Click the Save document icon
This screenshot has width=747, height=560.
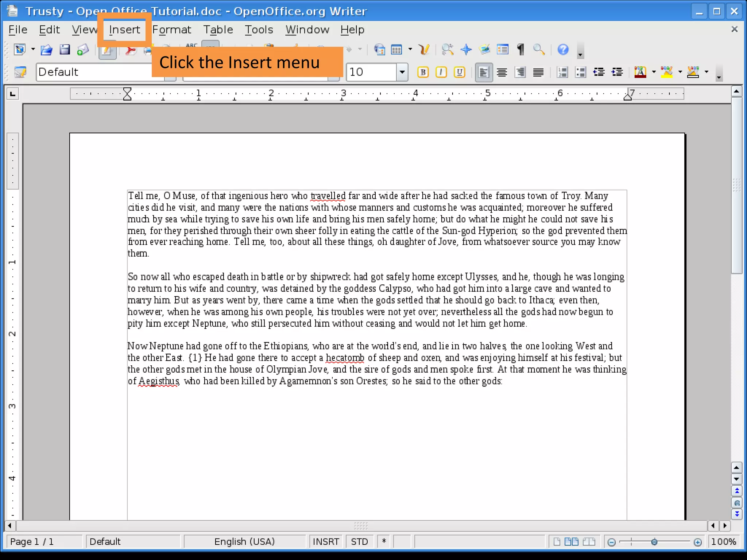tap(65, 50)
